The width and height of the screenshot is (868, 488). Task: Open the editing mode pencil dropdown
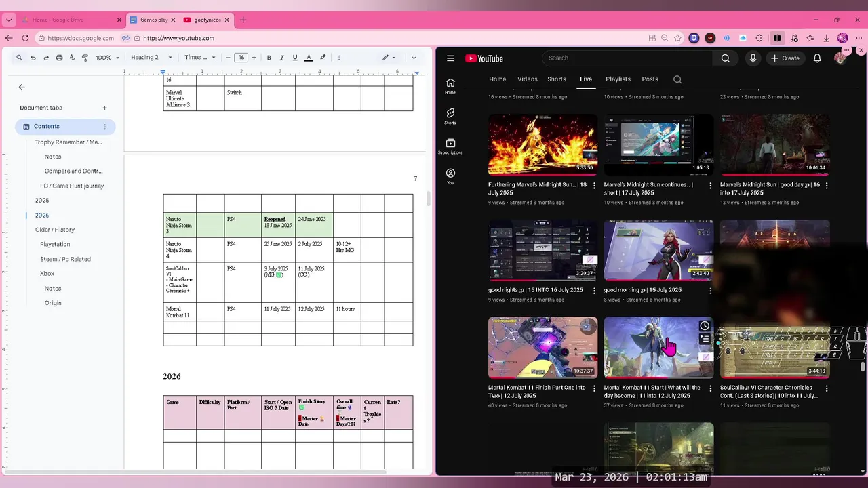(x=389, y=58)
